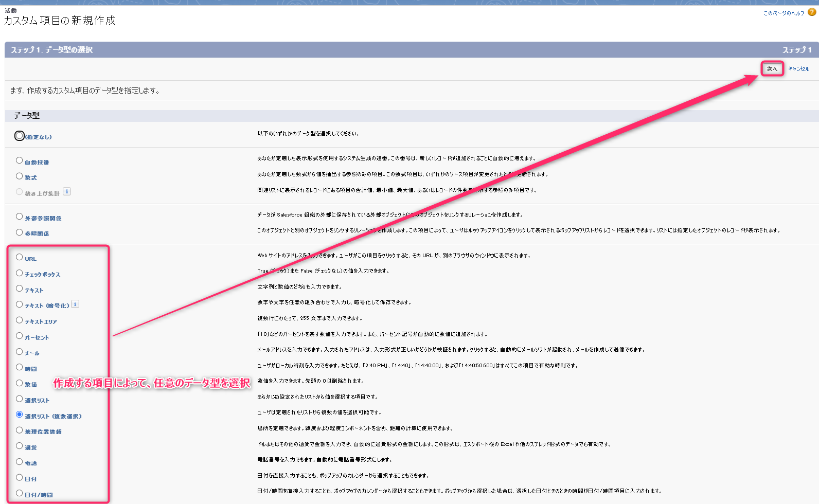Choose the 数式 radio option
819x504 pixels.
(x=19, y=176)
